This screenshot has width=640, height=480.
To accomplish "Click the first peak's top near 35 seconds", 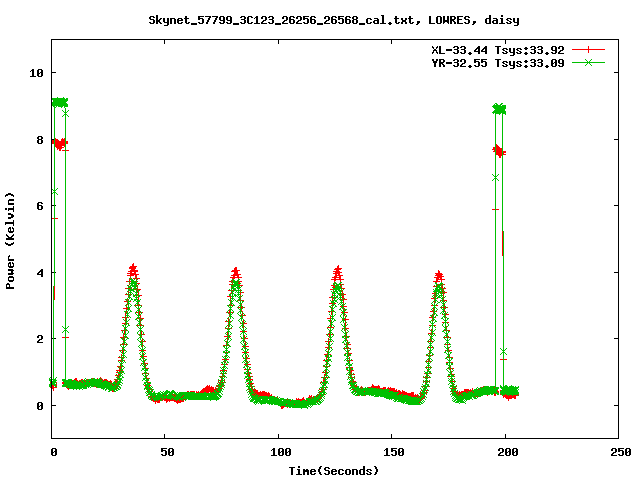I will pyautogui.click(x=133, y=268).
